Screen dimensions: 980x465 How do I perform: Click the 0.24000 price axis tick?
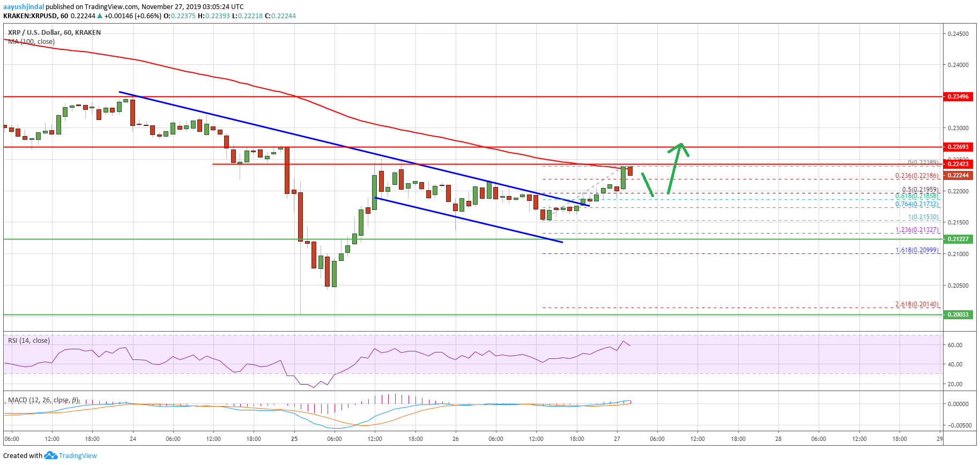[958, 65]
